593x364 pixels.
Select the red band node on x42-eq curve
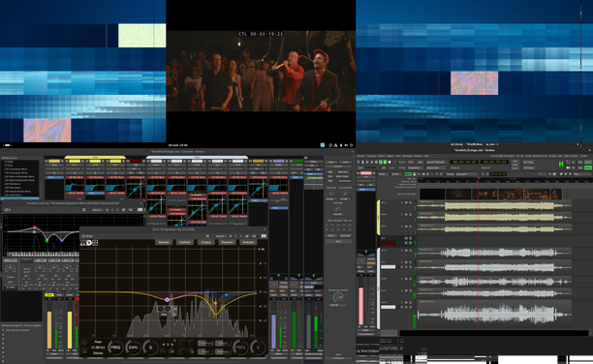(x=35, y=227)
